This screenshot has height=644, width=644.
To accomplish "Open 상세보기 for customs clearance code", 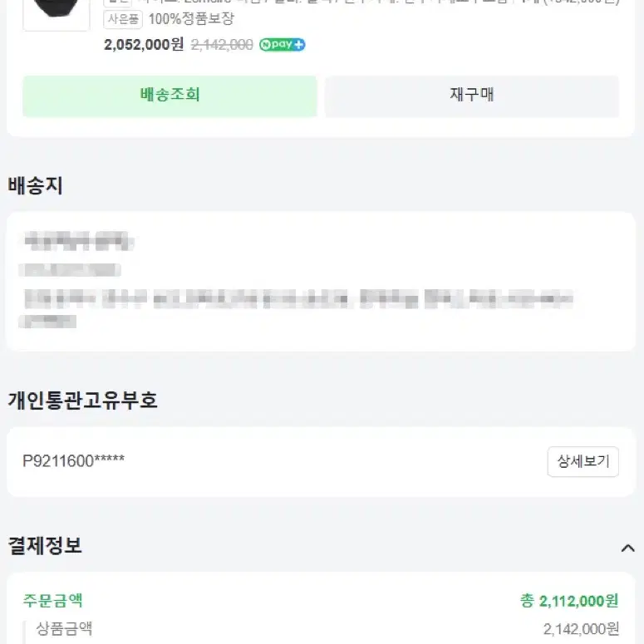I will pyautogui.click(x=583, y=462).
